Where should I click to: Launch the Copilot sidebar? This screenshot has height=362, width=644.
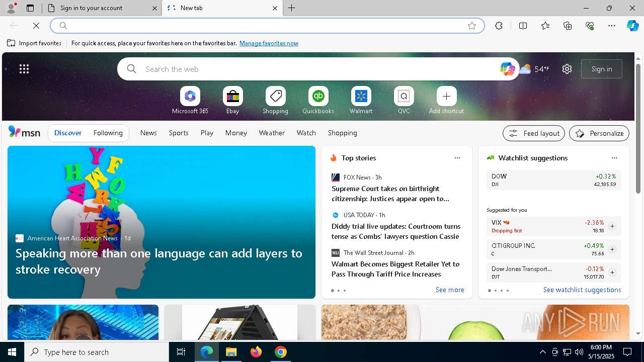tap(632, 26)
